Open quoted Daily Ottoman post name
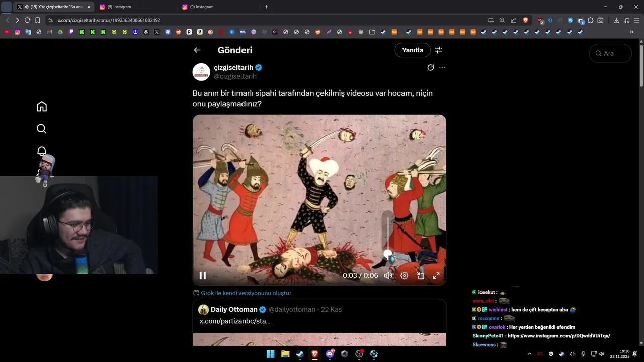The width and height of the screenshot is (644, 362). [x=234, y=309]
